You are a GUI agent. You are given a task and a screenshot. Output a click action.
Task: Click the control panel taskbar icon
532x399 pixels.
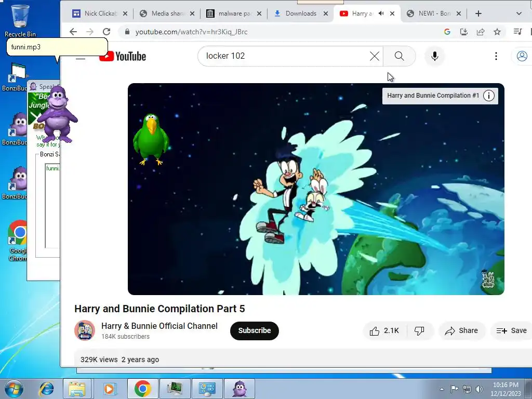click(x=207, y=389)
